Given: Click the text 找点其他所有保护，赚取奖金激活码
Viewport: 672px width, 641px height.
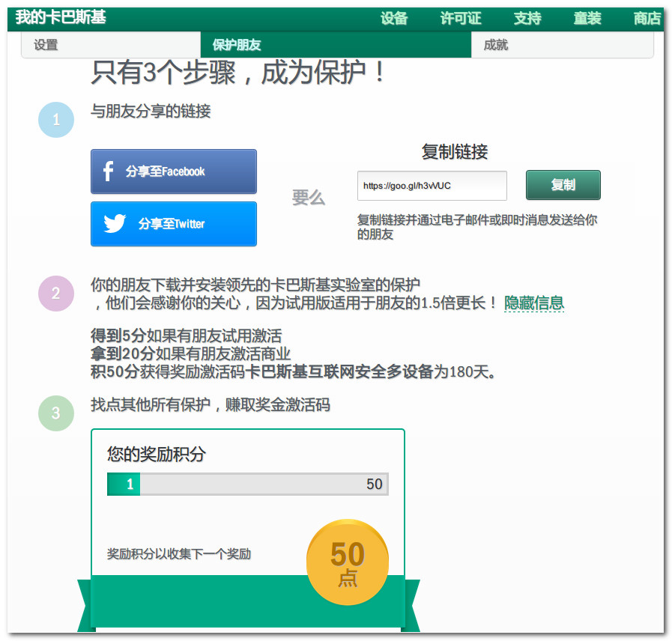Looking at the screenshot, I should point(211,404).
